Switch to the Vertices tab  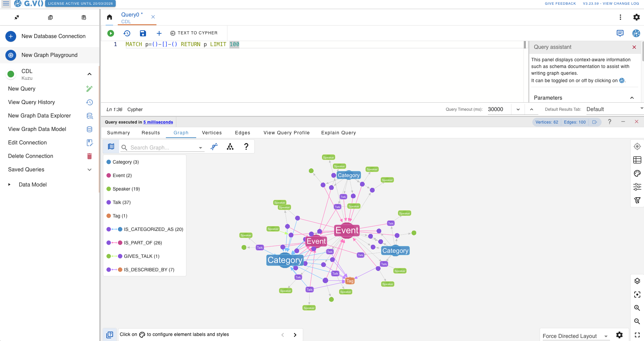pyautogui.click(x=212, y=133)
